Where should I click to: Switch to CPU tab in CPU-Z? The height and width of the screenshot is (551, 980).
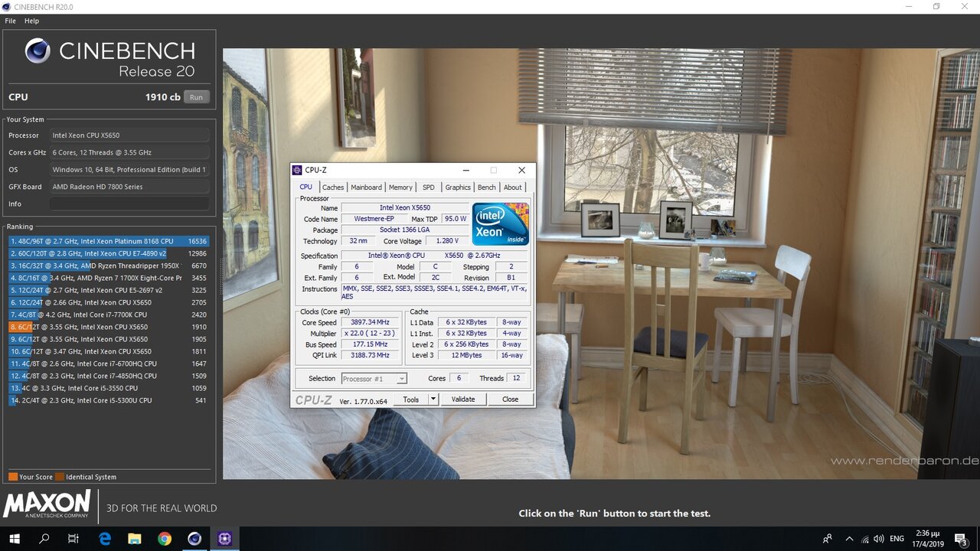tap(306, 187)
